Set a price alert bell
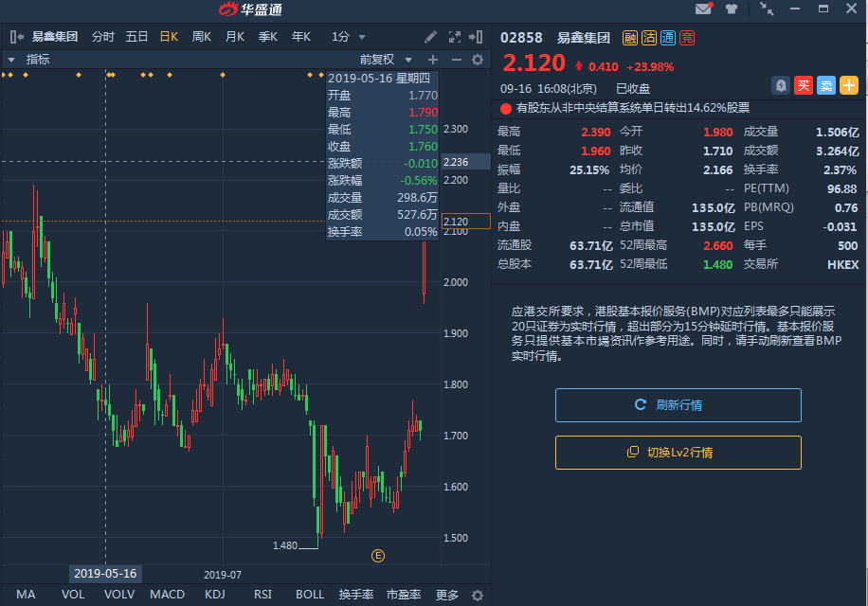This screenshot has height=606, width=868. [781, 85]
